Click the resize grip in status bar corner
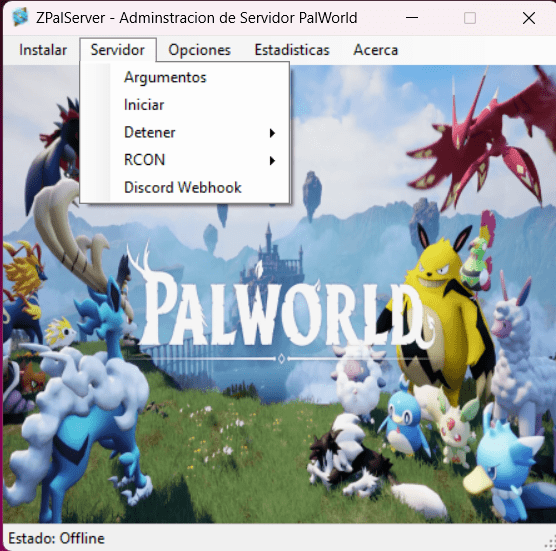The height and width of the screenshot is (551, 556). tap(550, 543)
